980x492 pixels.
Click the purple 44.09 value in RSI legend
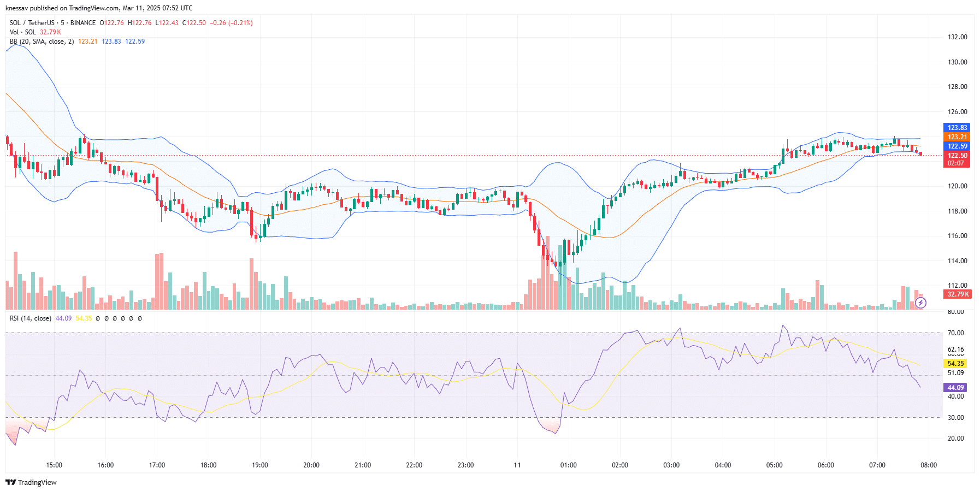click(x=63, y=318)
